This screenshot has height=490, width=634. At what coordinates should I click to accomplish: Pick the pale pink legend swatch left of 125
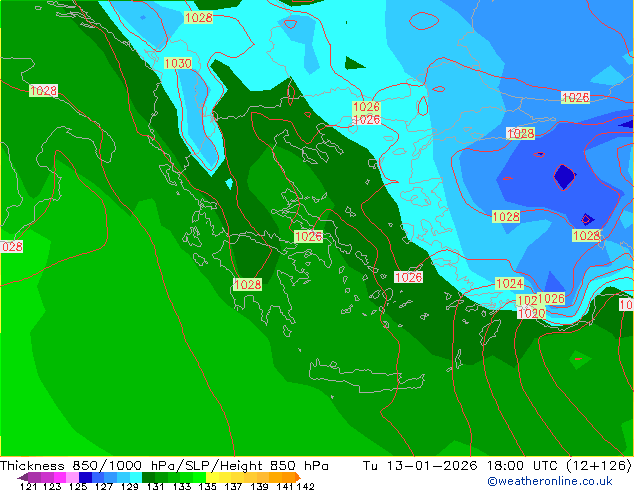72,477
